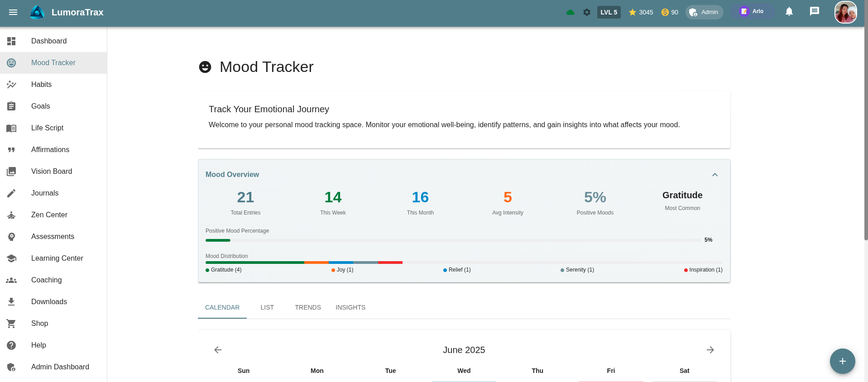This screenshot has height=382, width=868.
Task: Click the Mood Tracker heading smiley icon
Action: tap(205, 67)
